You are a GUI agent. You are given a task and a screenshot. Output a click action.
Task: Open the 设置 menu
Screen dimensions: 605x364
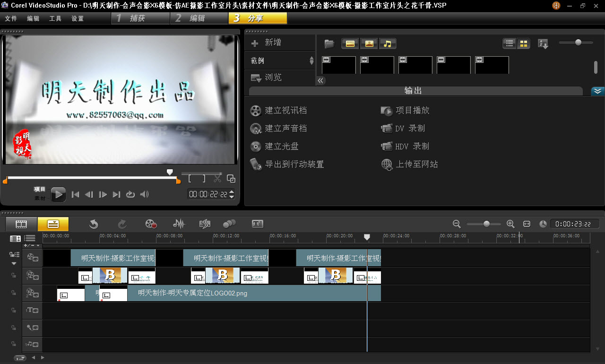pos(78,18)
